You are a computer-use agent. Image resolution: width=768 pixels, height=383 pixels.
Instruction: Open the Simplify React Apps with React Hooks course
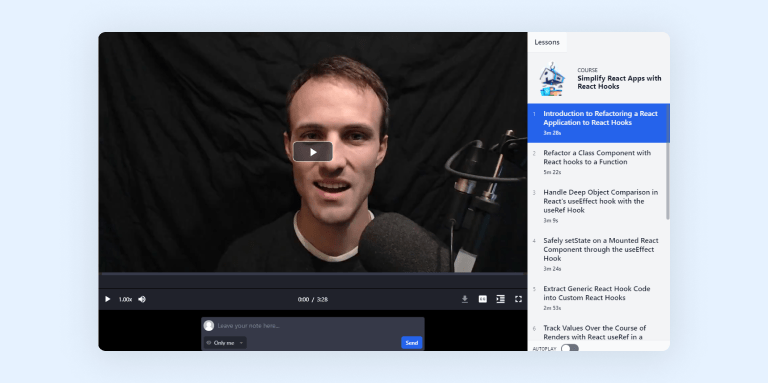tap(619, 82)
